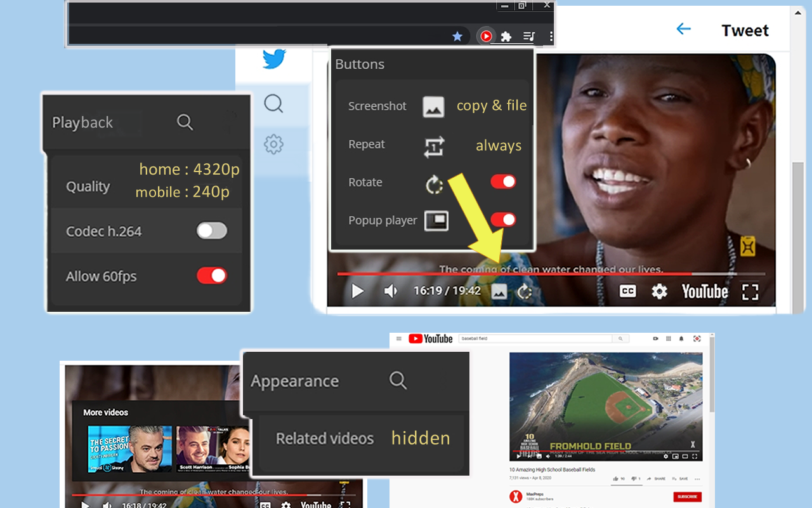
Task: Turn off the Popup player toggle
Action: 503,220
